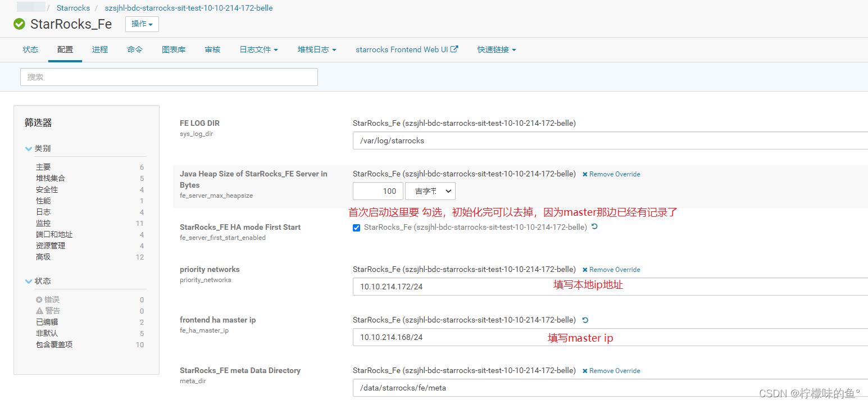The image size is (868, 404).
Task: Switch to the 审核 tab
Action: pyautogui.click(x=212, y=49)
